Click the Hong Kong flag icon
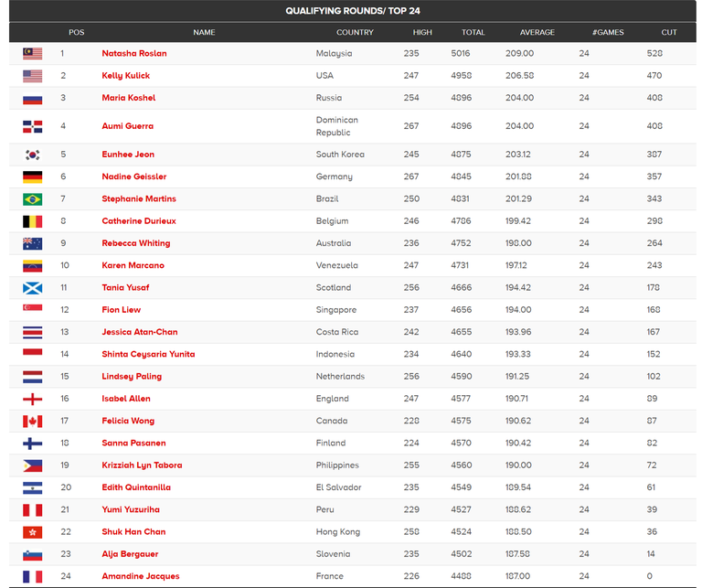The height and width of the screenshot is (588, 702). [32, 532]
